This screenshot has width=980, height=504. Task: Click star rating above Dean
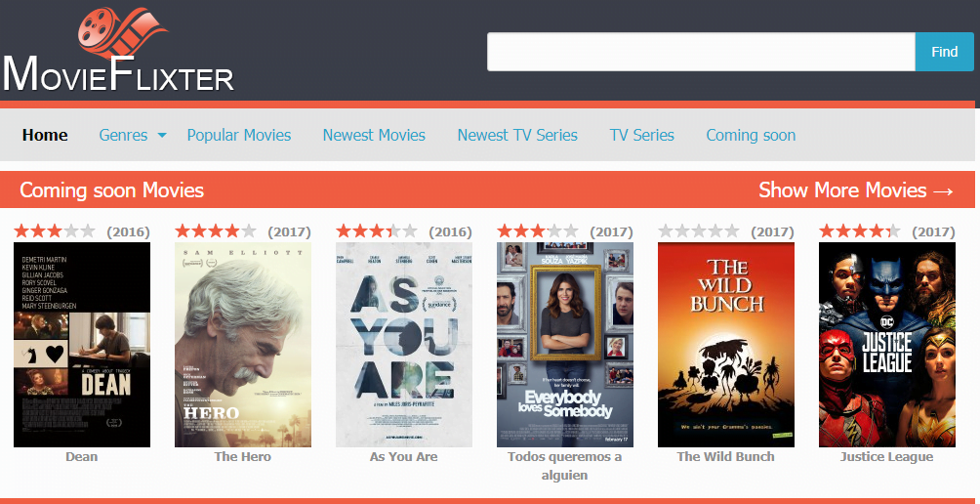55,231
